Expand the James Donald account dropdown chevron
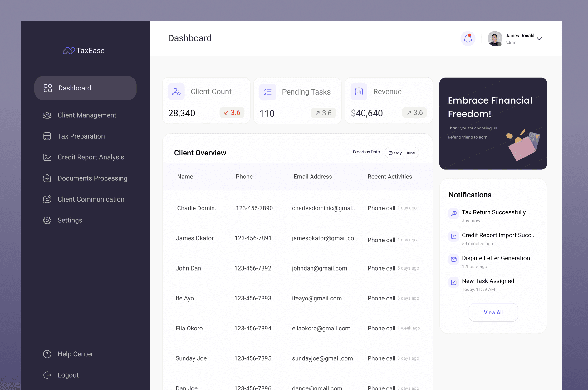 [x=539, y=38]
